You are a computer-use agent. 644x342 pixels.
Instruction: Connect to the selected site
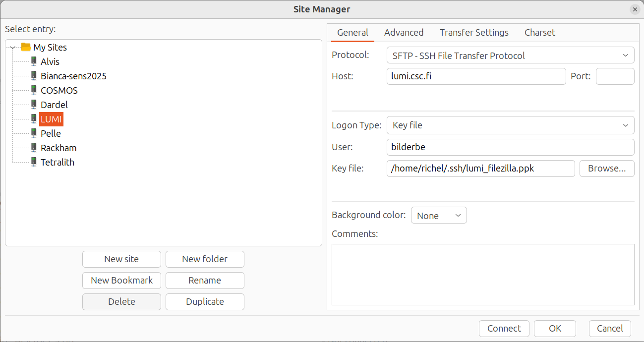pos(504,328)
